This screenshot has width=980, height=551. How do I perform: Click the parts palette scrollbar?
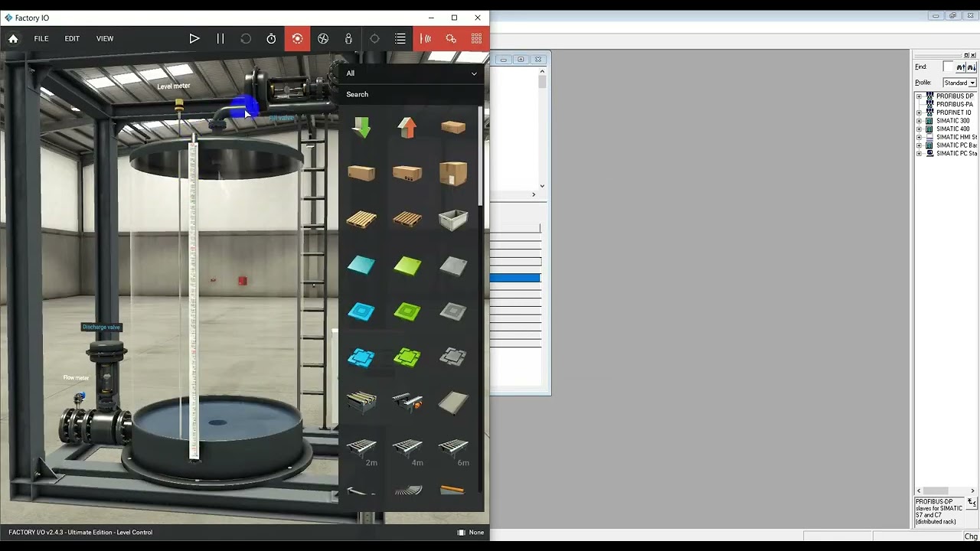pyautogui.click(x=480, y=157)
